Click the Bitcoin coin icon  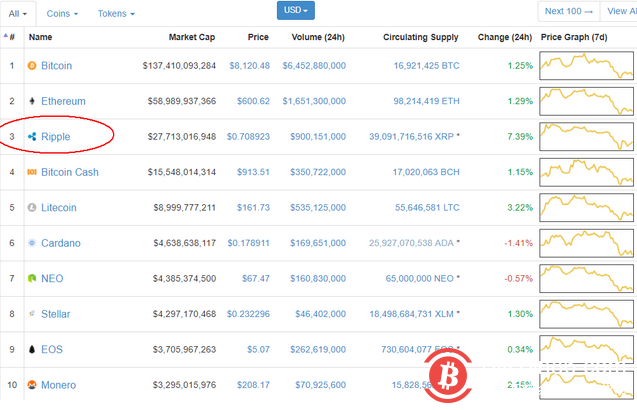[x=32, y=66]
